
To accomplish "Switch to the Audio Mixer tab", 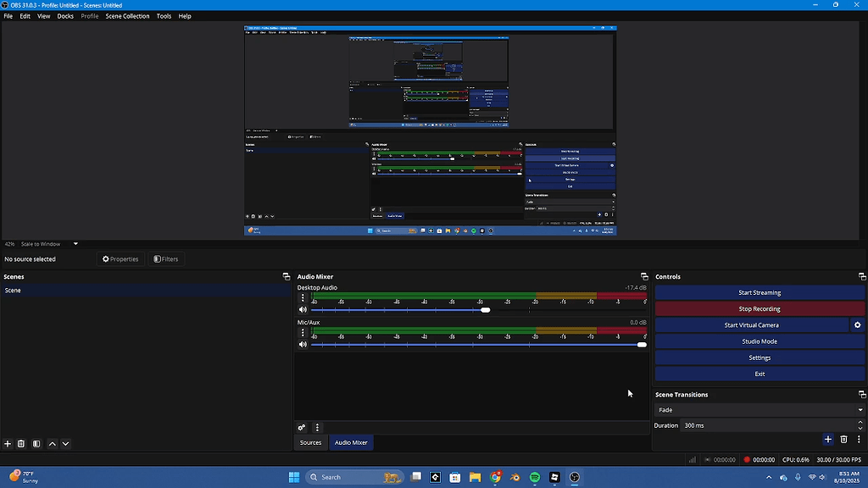I will tap(351, 442).
